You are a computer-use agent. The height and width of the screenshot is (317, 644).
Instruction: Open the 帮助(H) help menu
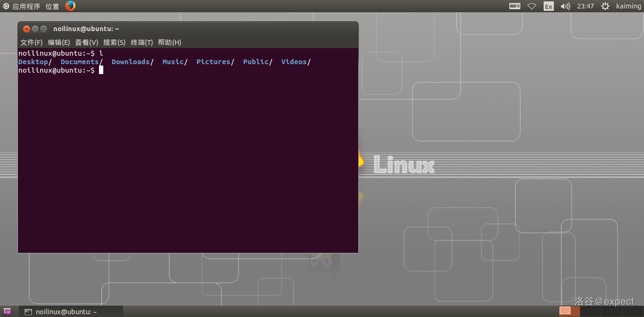point(170,42)
